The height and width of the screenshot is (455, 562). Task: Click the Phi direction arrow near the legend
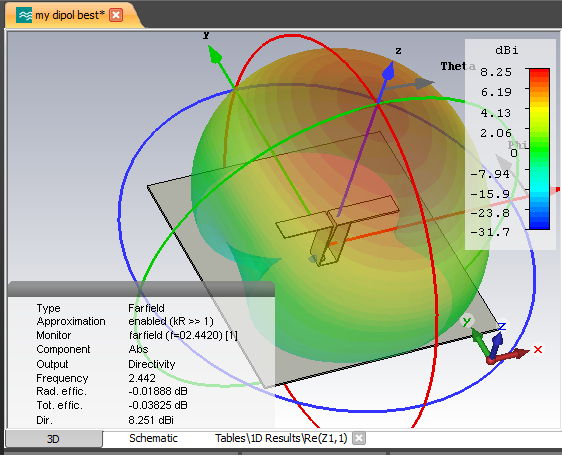[506, 165]
